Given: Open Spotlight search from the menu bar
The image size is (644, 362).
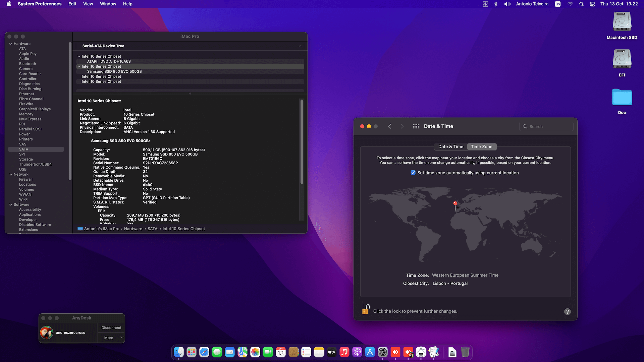Looking at the screenshot, I should click(582, 4).
